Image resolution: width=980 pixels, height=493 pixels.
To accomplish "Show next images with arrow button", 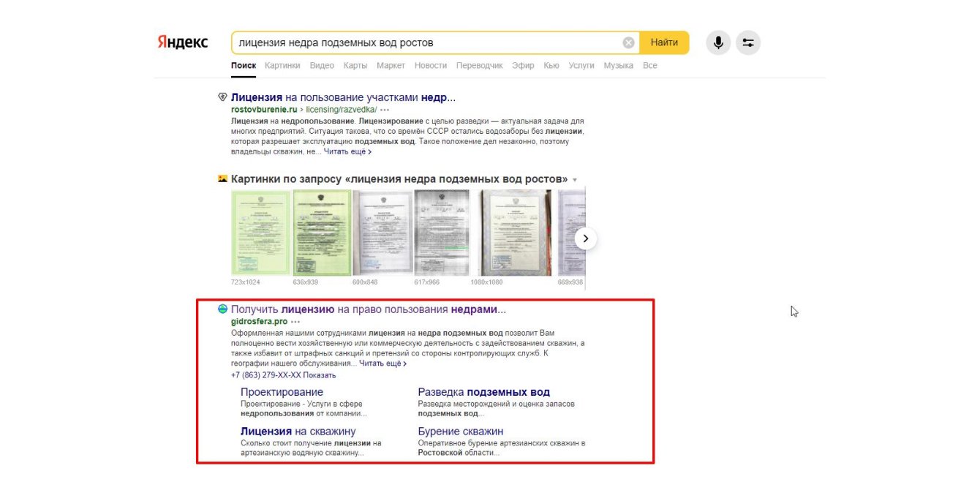I will 586,238.
